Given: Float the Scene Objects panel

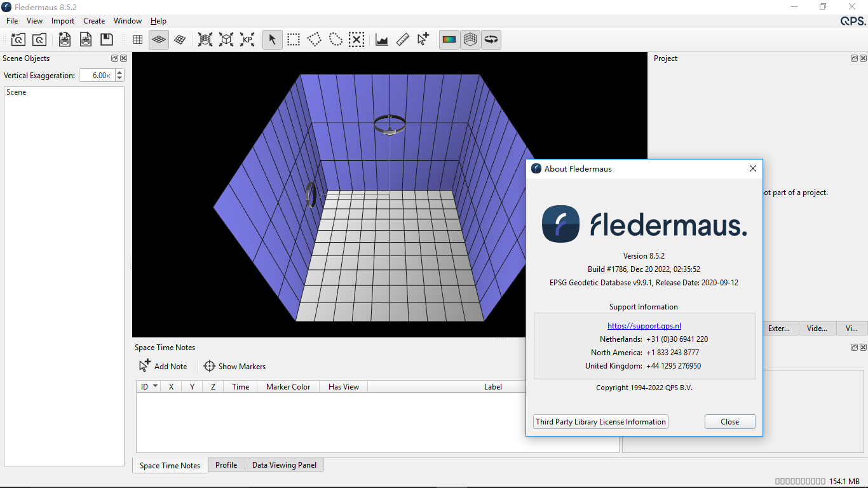Looking at the screenshot, I should click(115, 58).
